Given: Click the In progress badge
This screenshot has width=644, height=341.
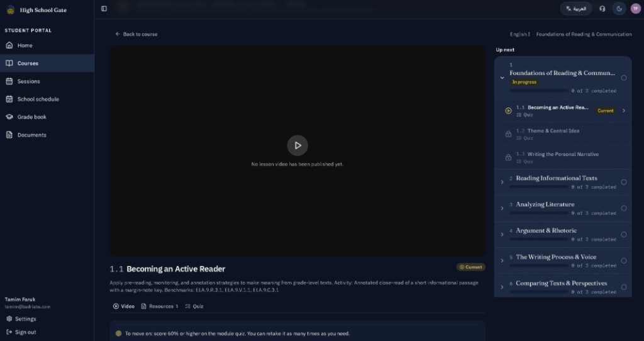Looking at the screenshot, I should (524, 82).
